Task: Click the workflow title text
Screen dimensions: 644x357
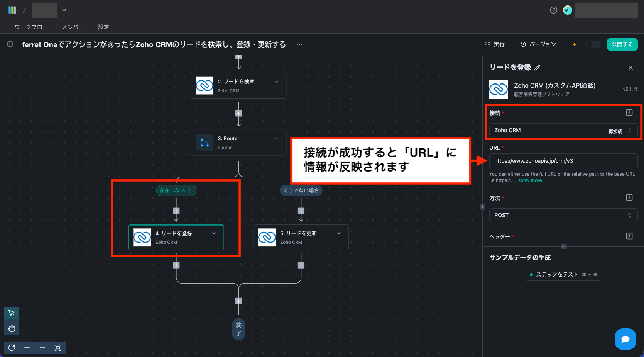Action: 154,44
